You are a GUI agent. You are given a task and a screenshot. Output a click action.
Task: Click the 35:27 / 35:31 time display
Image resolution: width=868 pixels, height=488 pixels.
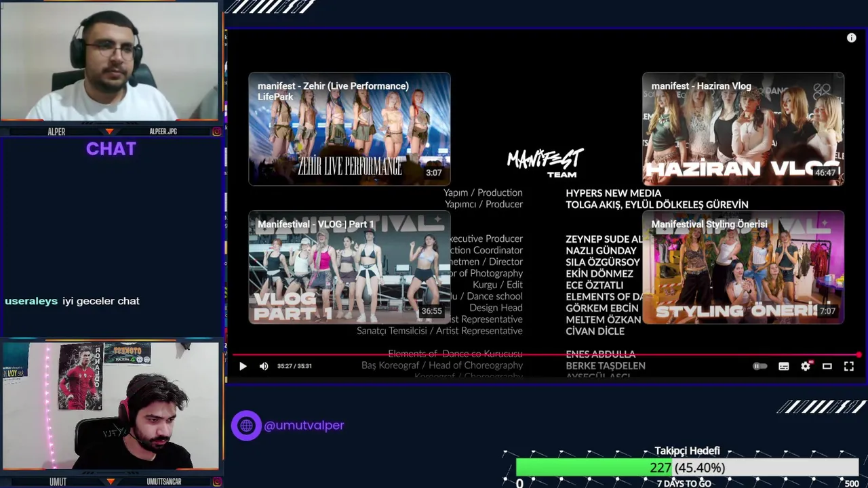click(x=294, y=366)
